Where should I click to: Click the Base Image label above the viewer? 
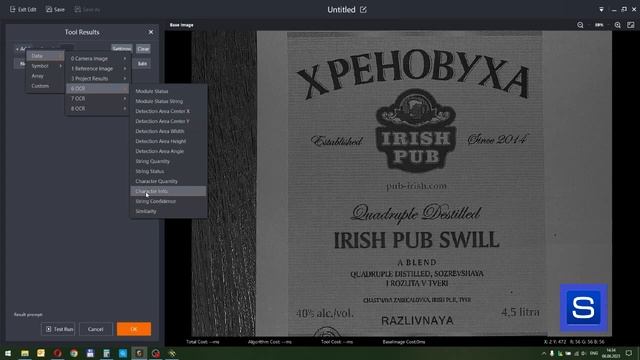(x=182, y=25)
